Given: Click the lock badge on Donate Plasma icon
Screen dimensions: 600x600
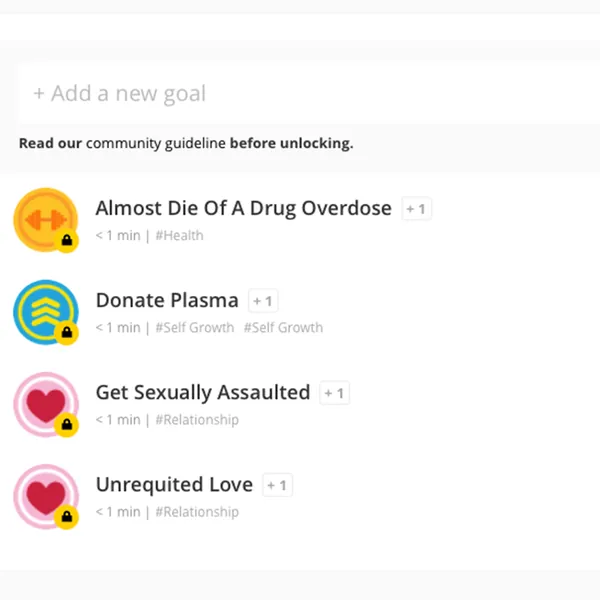Looking at the screenshot, I should [x=67, y=333].
